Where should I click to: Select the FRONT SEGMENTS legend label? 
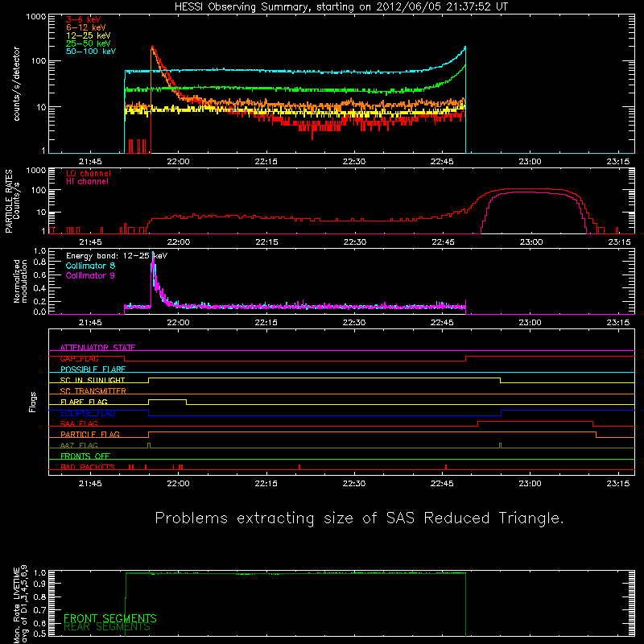point(110,618)
